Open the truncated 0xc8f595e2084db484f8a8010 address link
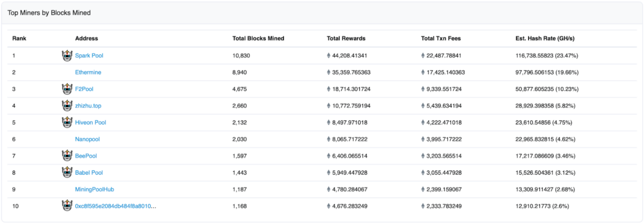 (115, 206)
